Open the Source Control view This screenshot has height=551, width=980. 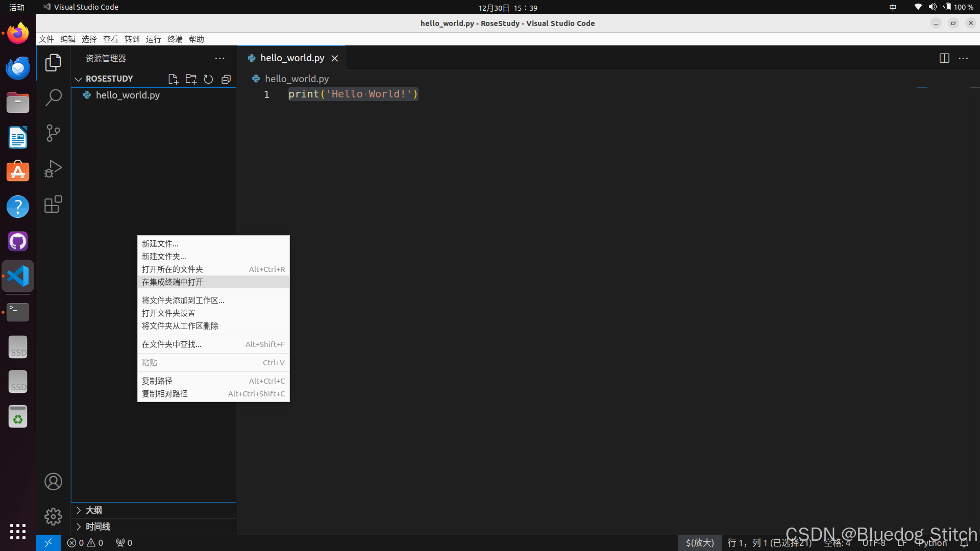coord(53,133)
